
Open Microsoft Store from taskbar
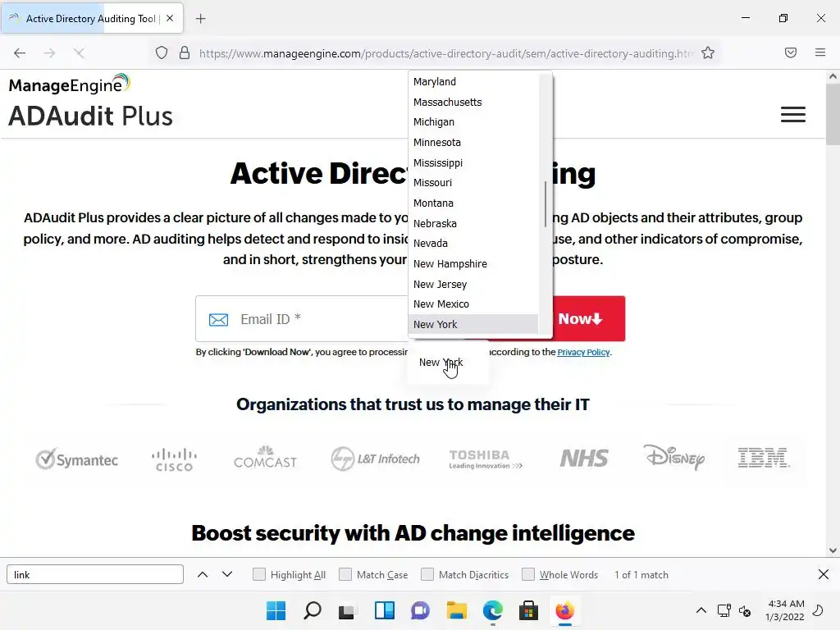coord(528,610)
